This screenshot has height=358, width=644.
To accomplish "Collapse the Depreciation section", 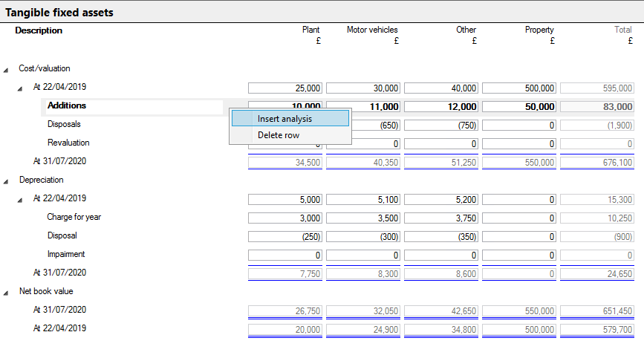I will click(x=6, y=181).
